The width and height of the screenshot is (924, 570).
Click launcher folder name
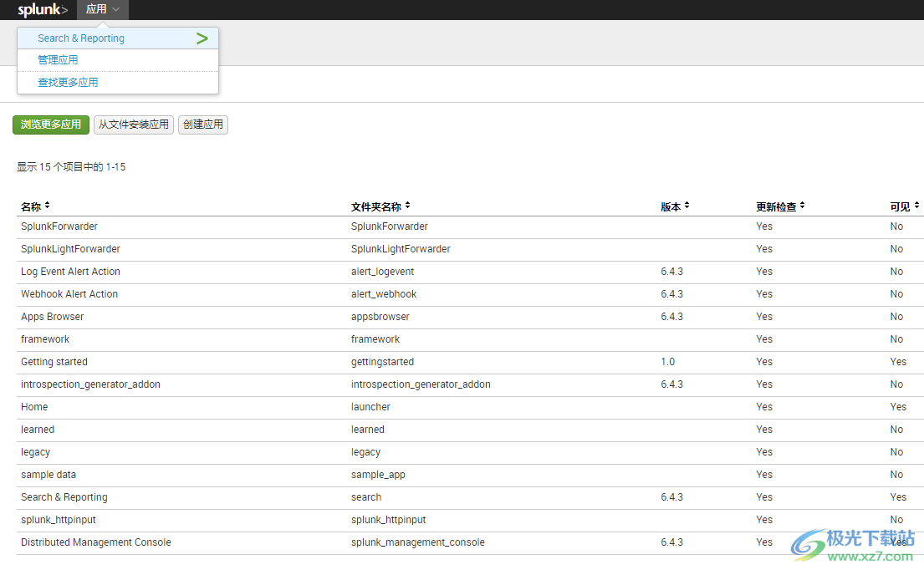[370, 407]
